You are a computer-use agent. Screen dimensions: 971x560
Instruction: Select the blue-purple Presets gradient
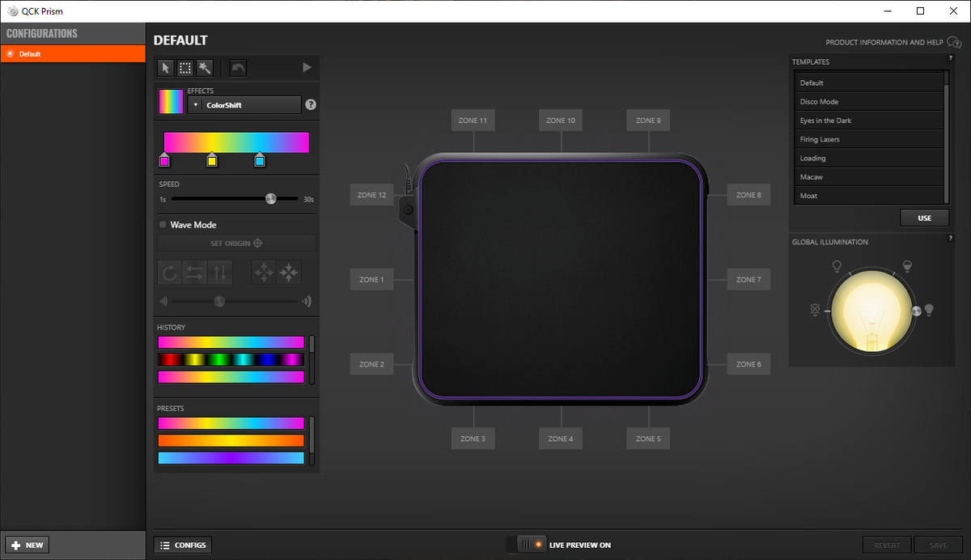tap(231, 458)
